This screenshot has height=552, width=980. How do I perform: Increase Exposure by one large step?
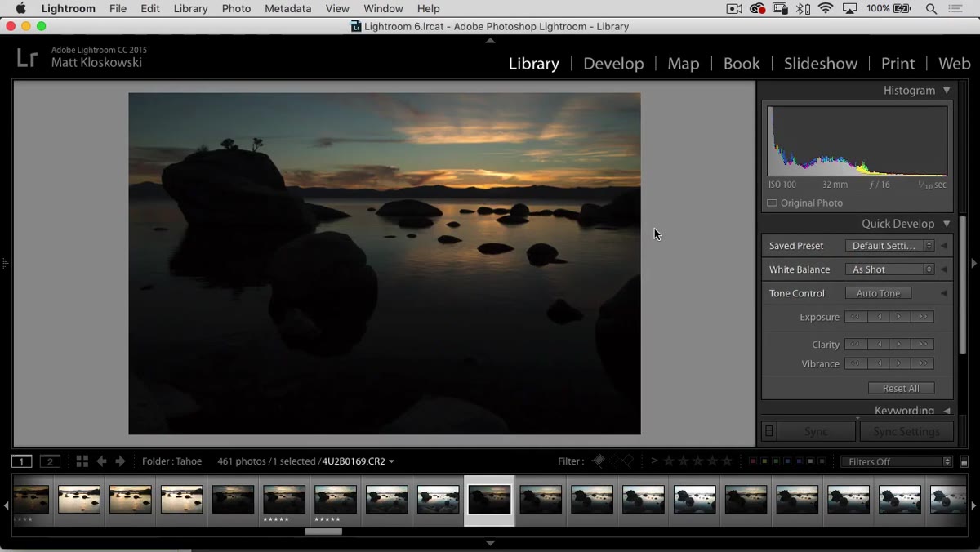pyautogui.click(x=923, y=317)
